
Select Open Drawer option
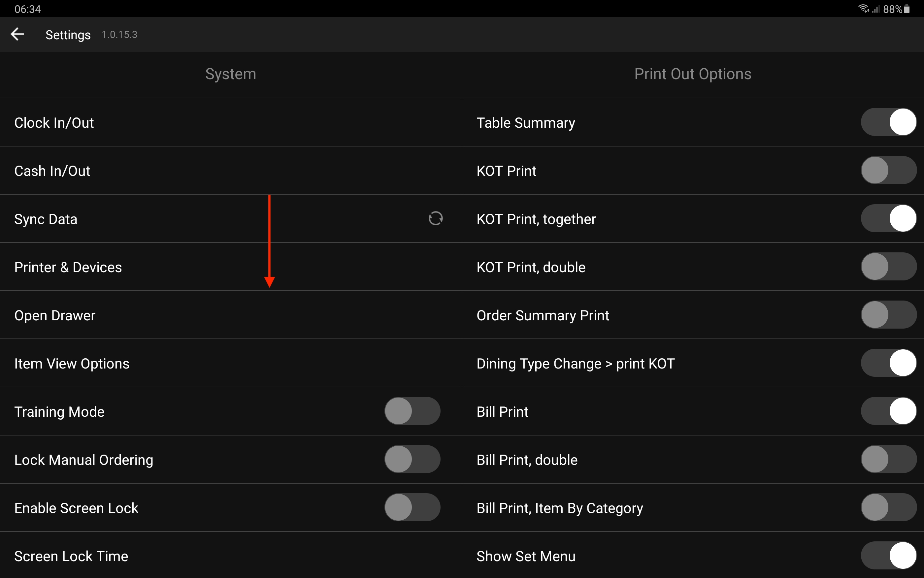point(55,315)
